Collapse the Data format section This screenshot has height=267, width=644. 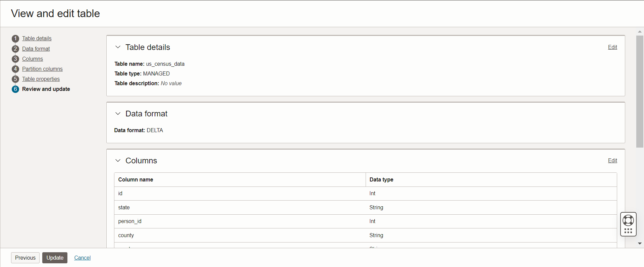(x=118, y=114)
